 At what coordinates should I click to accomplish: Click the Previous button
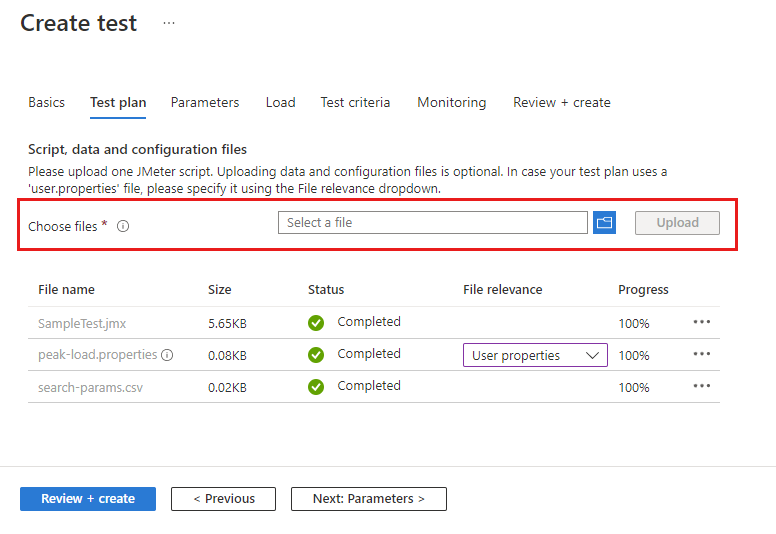click(224, 499)
